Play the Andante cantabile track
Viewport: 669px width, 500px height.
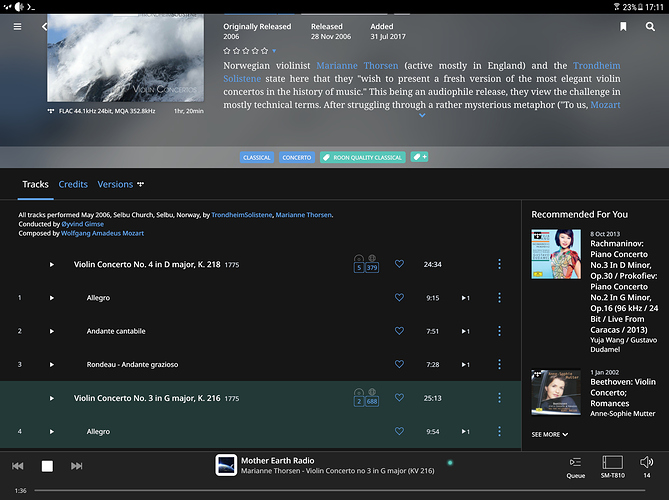tap(52, 331)
